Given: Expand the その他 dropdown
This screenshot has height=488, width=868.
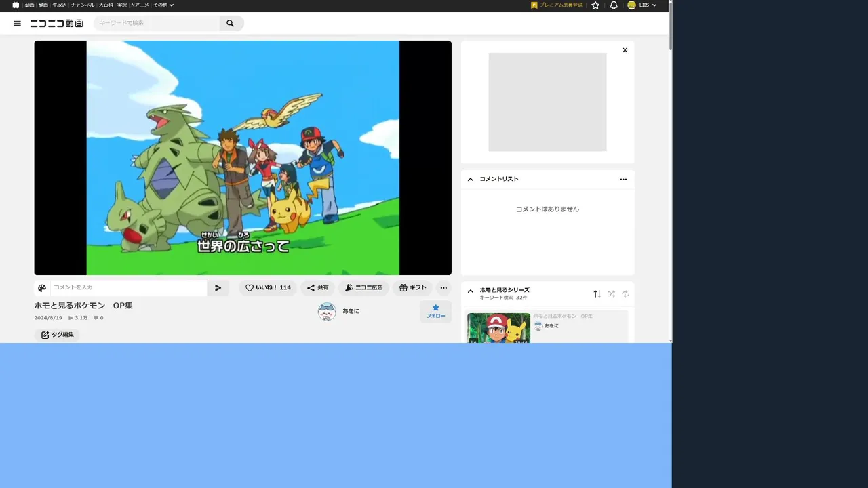Looking at the screenshot, I should tap(163, 5).
